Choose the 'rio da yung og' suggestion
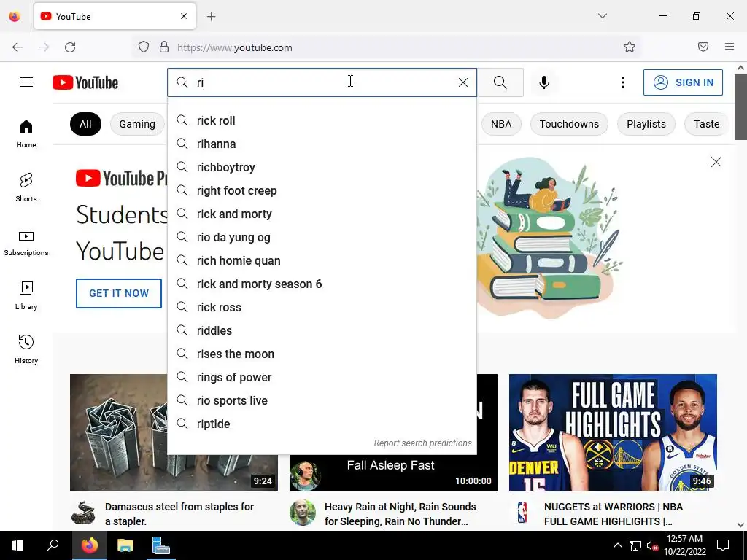747x560 pixels. [322, 237]
